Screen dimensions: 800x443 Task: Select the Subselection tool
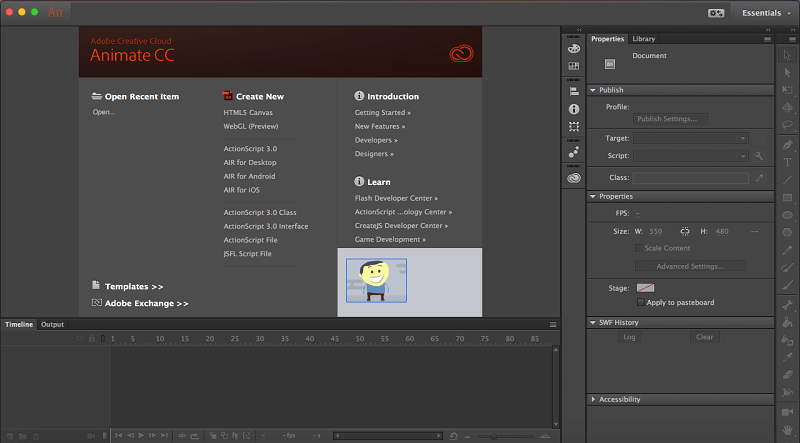[787, 72]
